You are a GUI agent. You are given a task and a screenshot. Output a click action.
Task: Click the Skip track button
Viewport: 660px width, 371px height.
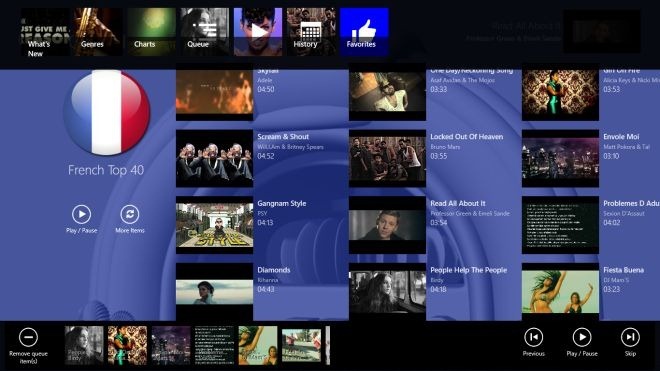(x=630, y=337)
